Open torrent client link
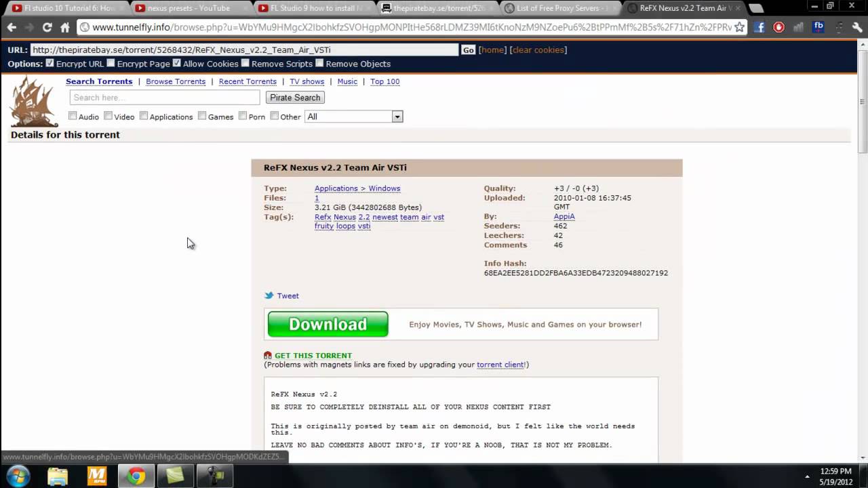This screenshot has height=488, width=868. [x=500, y=365]
